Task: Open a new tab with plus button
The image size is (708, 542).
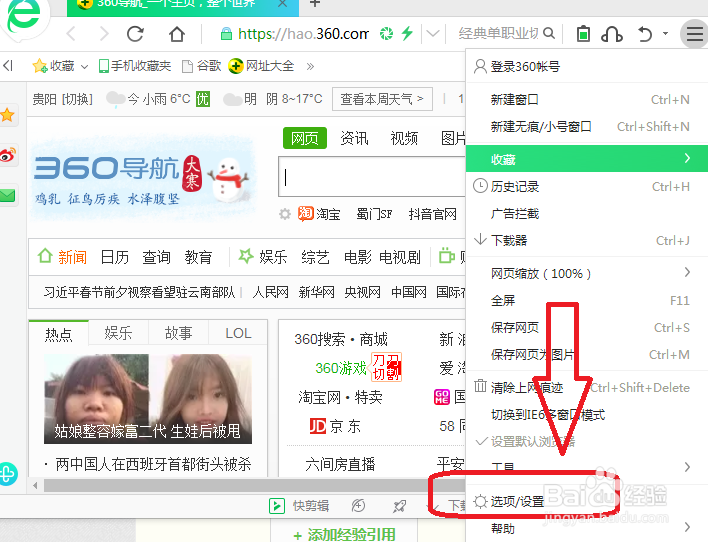Action: [x=315, y=4]
